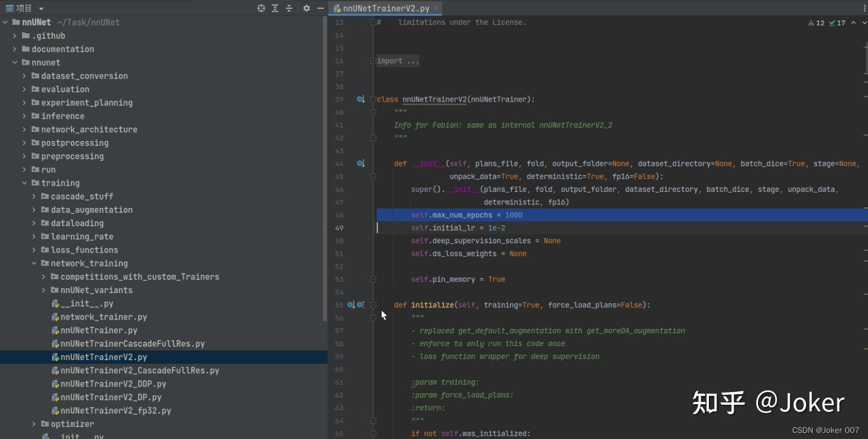Expand the folded import block

point(373,61)
